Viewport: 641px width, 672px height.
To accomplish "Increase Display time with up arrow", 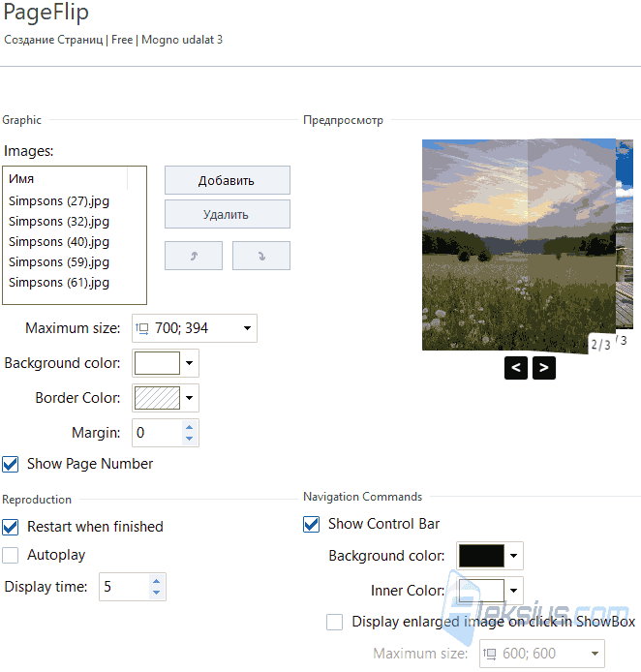I will pyautogui.click(x=157, y=581).
